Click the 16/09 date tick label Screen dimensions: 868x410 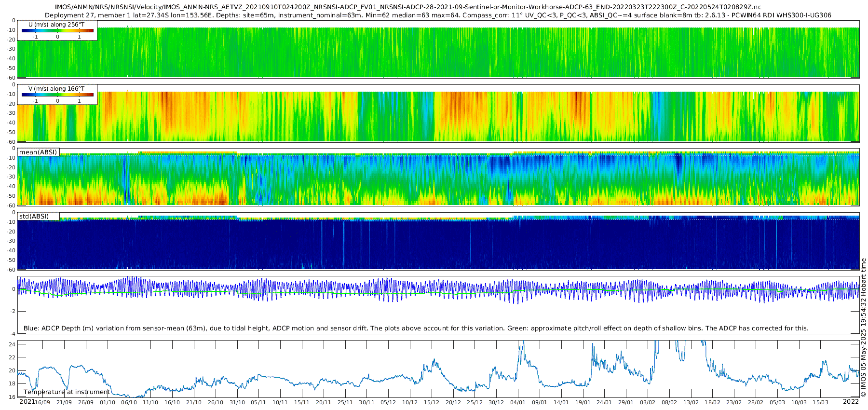42,402
